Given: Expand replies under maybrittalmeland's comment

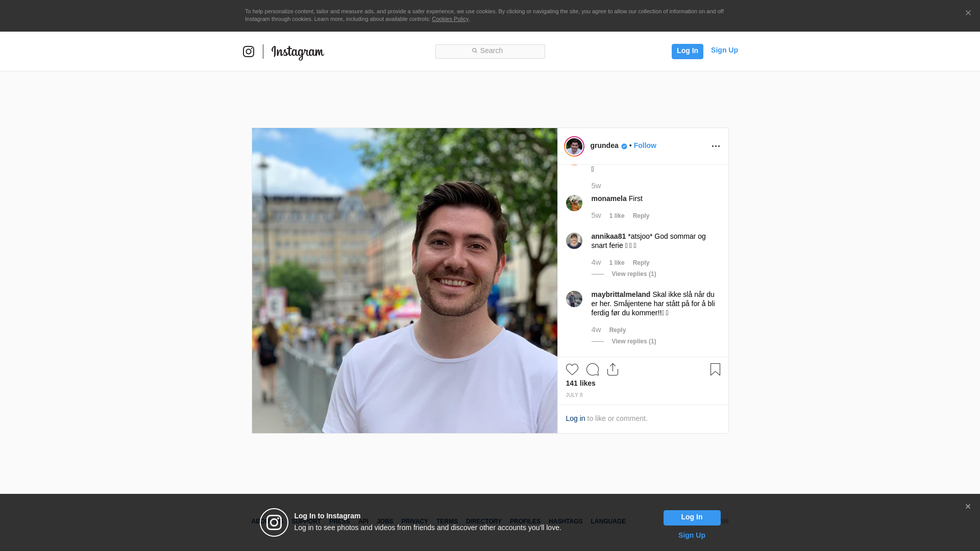Looking at the screenshot, I should [633, 341].
